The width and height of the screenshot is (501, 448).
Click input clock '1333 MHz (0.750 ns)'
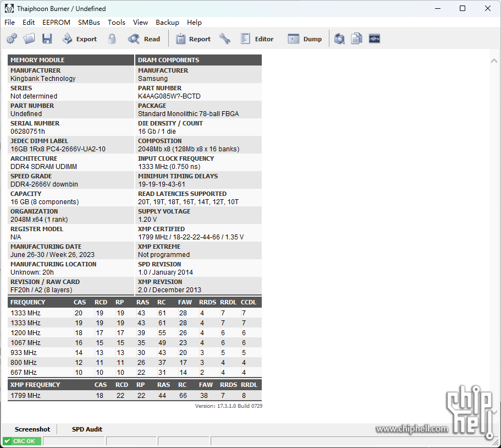169,167
